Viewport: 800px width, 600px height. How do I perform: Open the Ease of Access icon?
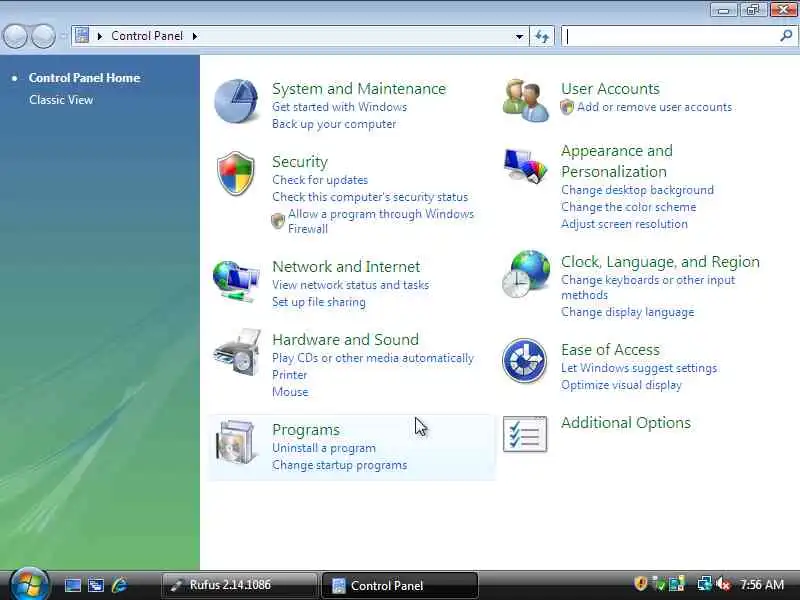click(x=524, y=361)
